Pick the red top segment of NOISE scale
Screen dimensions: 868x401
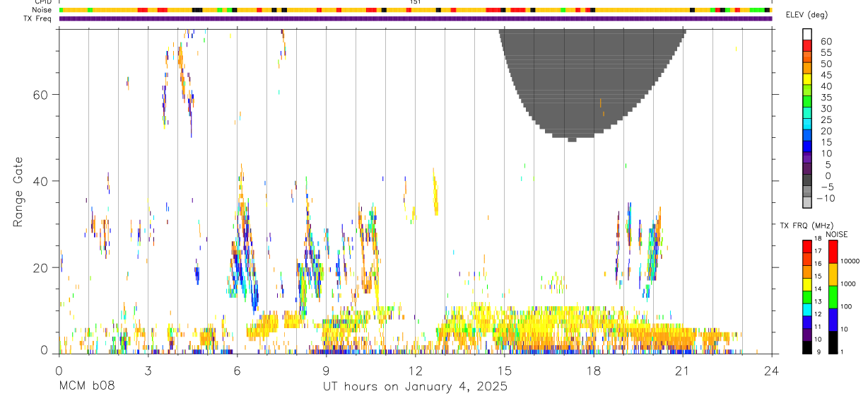833,252
